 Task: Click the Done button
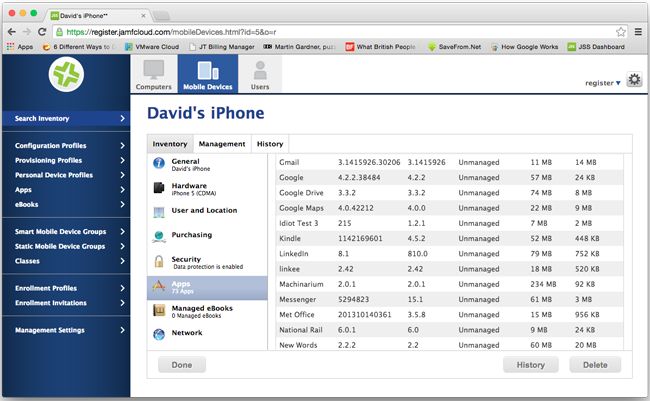point(182,365)
